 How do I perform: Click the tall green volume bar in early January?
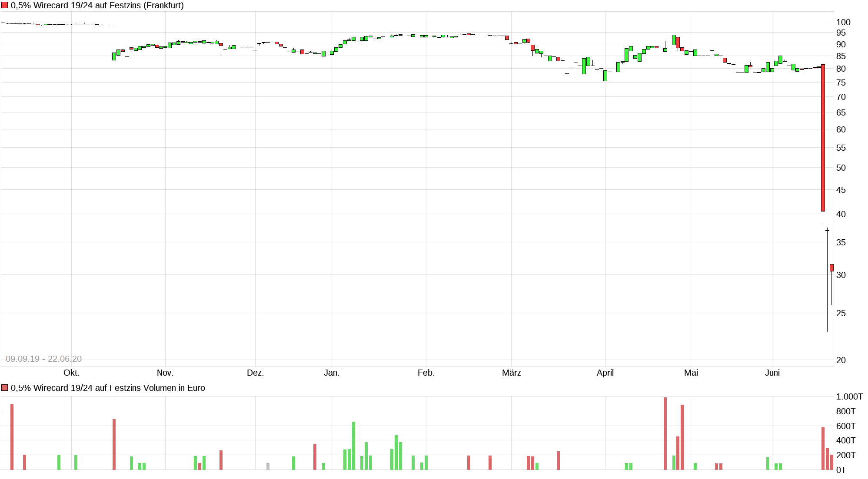pyautogui.click(x=353, y=446)
